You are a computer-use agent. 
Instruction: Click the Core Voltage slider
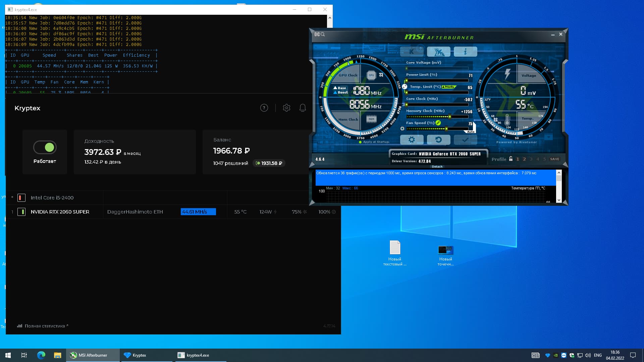[437, 68]
